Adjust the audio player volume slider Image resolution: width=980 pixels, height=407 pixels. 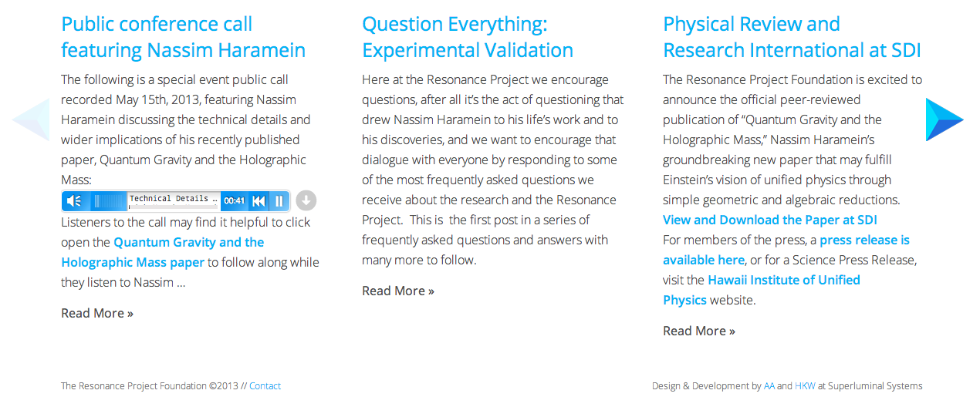pyautogui.click(x=108, y=201)
